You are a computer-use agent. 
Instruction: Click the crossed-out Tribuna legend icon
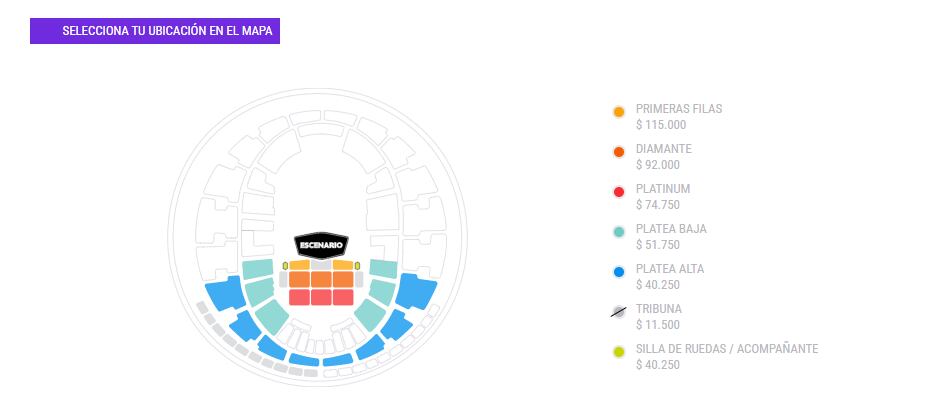pyautogui.click(x=618, y=312)
